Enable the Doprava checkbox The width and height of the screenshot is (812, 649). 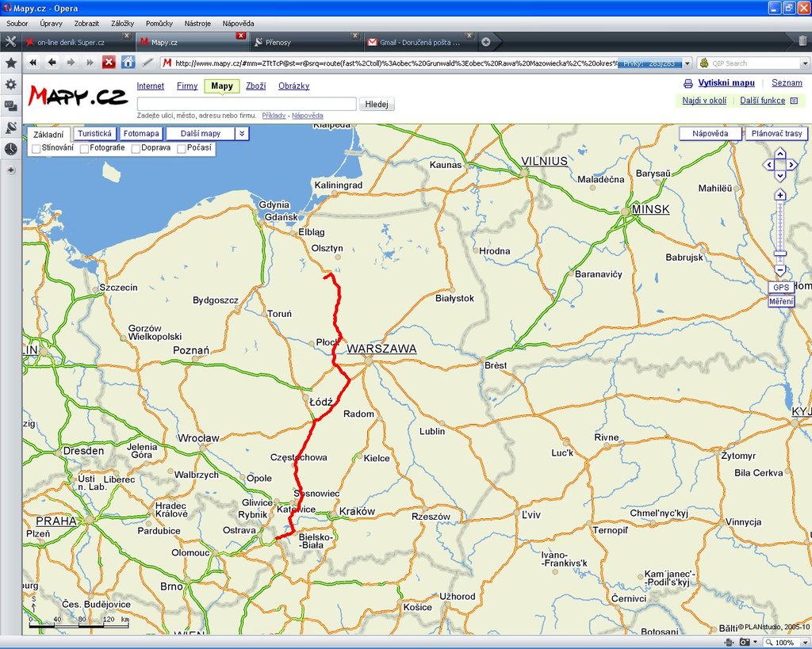pyautogui.click(x=136, y=148)
